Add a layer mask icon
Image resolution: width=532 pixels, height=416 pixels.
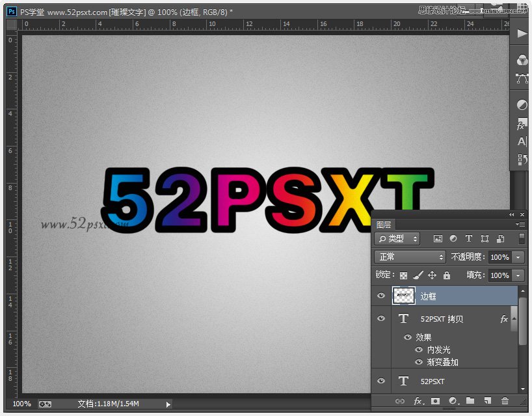click(435, 401)
